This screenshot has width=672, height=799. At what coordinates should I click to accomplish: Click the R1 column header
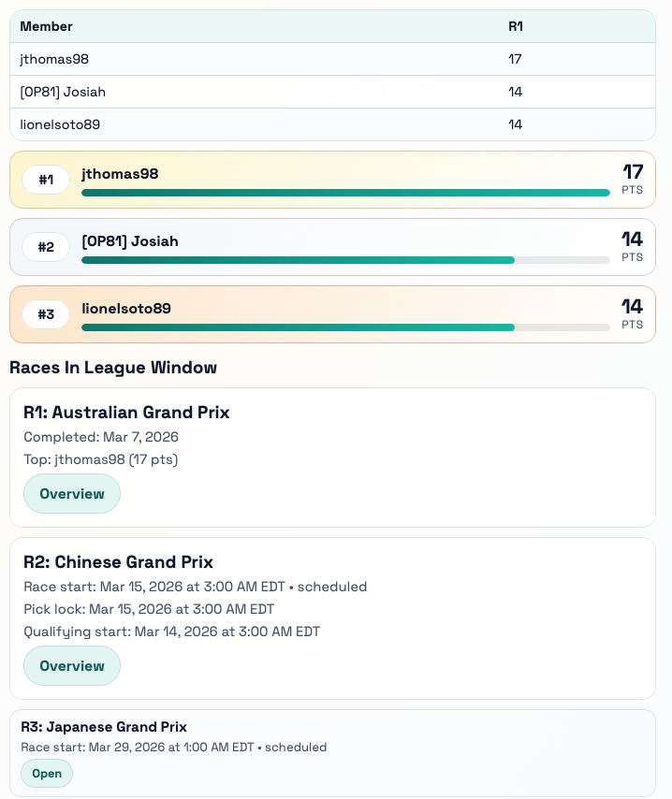516,26
